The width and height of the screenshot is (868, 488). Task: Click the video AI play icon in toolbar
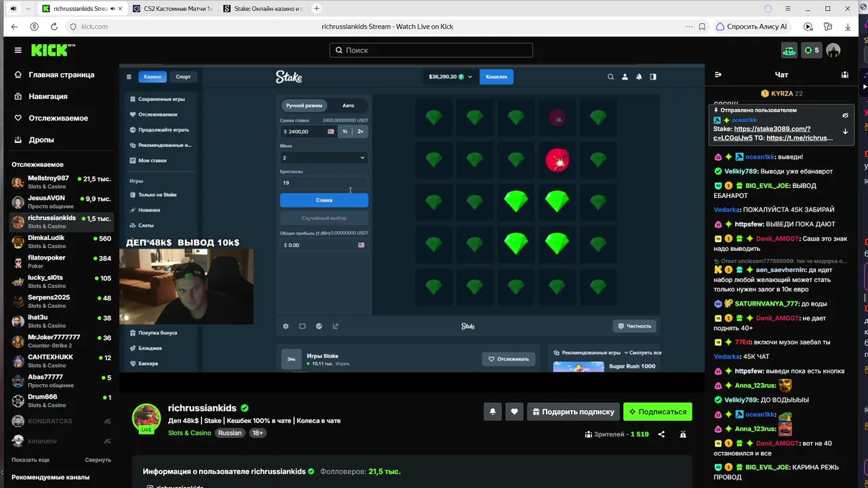click(808, 26)
